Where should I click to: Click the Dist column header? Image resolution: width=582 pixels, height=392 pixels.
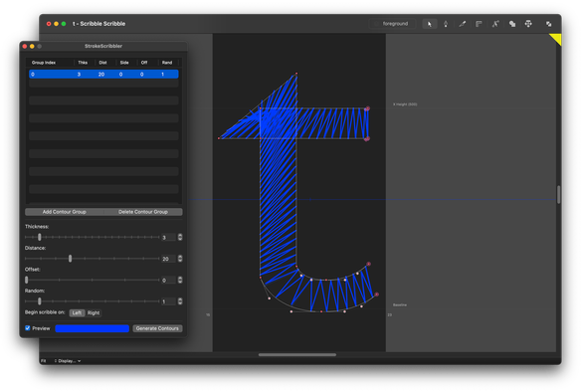(x=102, y=63)
